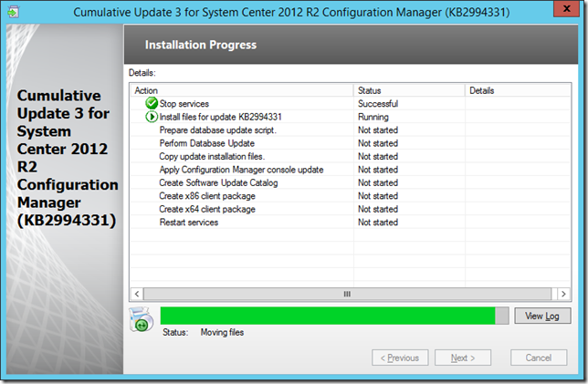
Task: Select 'Prepare database update script.' row
Action: [351, 130]
